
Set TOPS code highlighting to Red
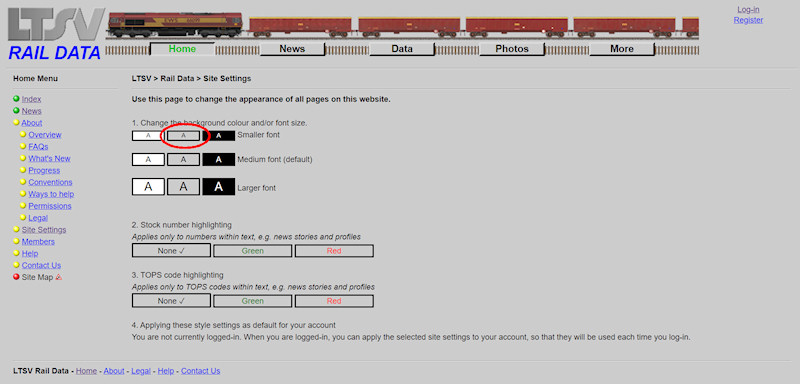(x=334, y=301)
